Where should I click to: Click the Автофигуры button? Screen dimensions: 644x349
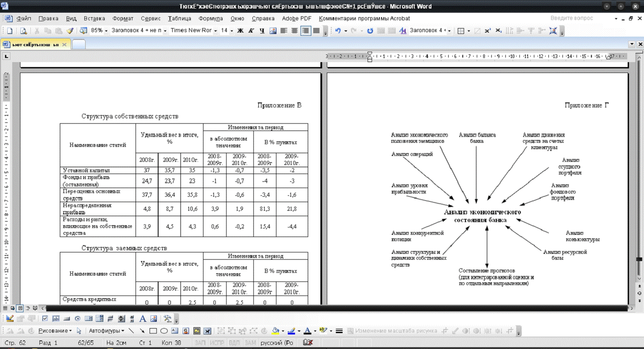pos(106,330)
